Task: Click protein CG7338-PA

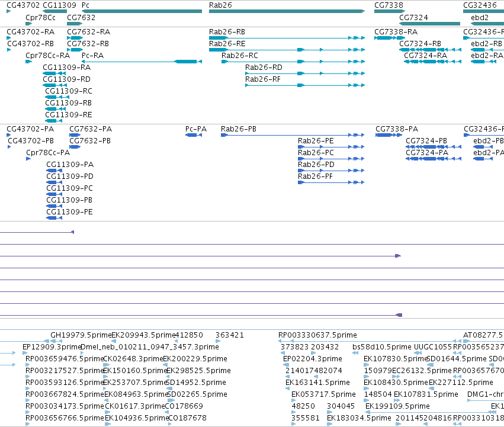Action: coord(389,135)
